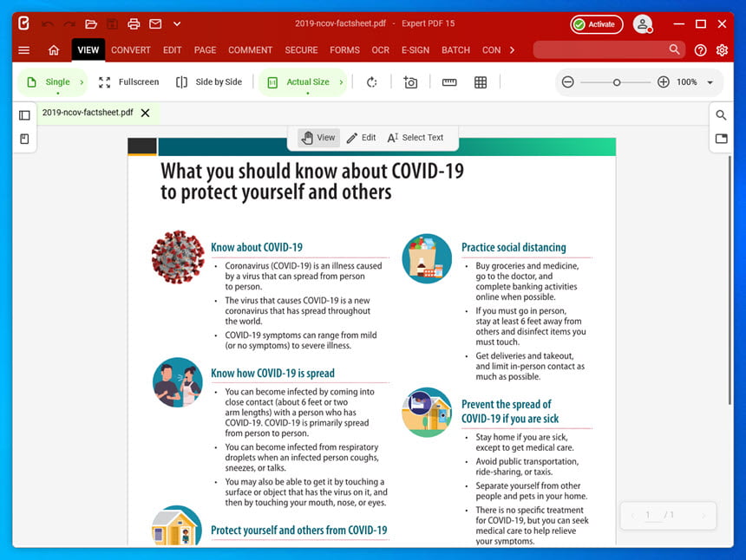Open the hamburger main menu
The height and width of the screenshot is (560, 746).
(x=23, y=50)
